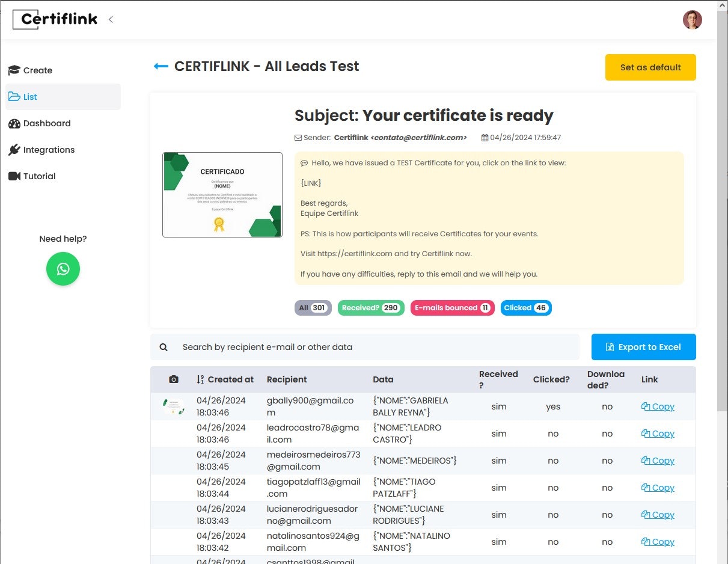The image size is (728, 564).
Task: Click the Link column header
Action: [x=649, y=379]
